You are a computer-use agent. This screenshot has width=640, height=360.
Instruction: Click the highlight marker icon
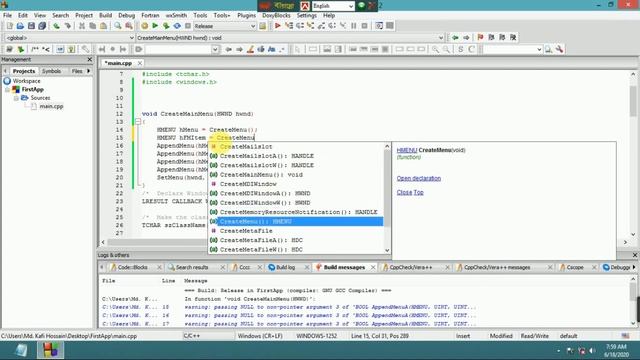[x=250, y=49]
